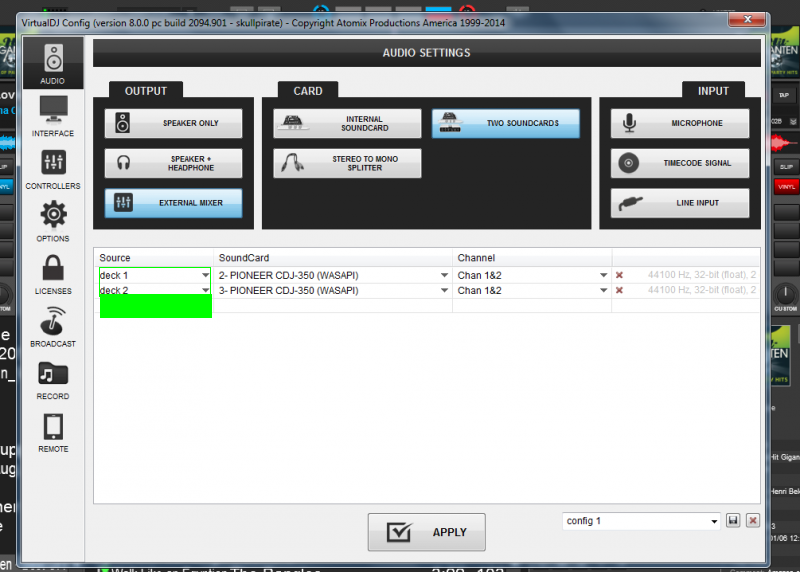Screen dimensions: 800x572
Task: Open the Remote settings section
Action: 53,433
